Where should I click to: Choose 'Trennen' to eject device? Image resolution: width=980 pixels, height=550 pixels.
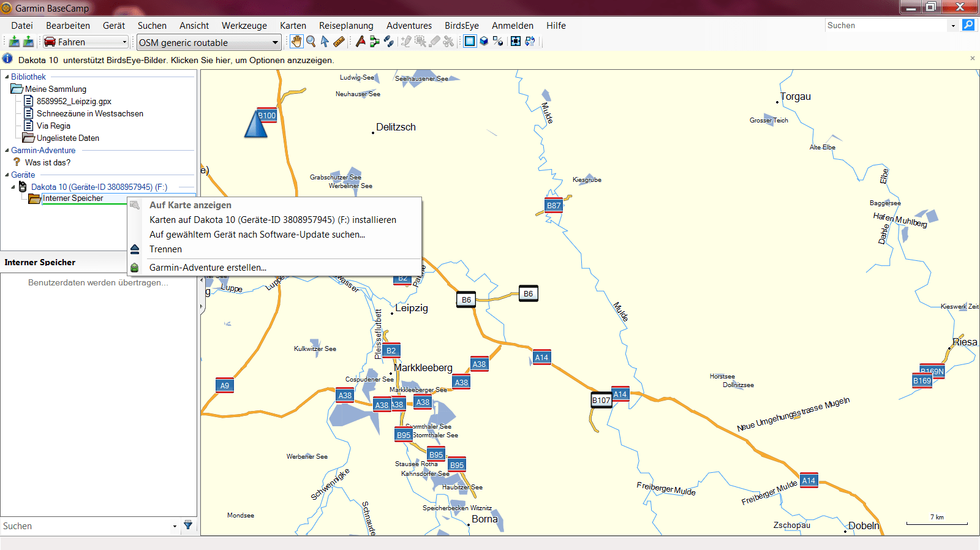tap(274, 249)
